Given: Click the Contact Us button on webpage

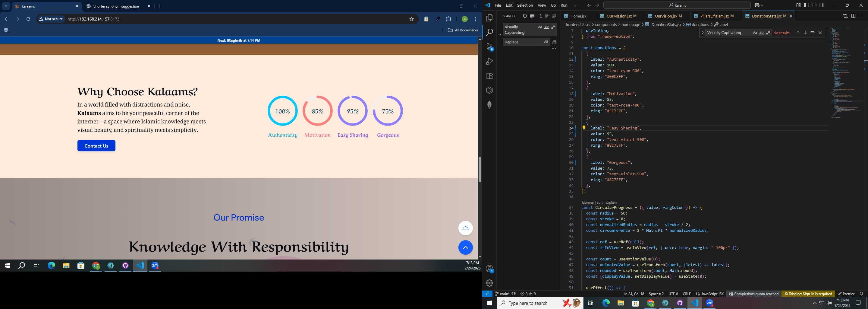Looking at the screenshot, I should [96, 146].
